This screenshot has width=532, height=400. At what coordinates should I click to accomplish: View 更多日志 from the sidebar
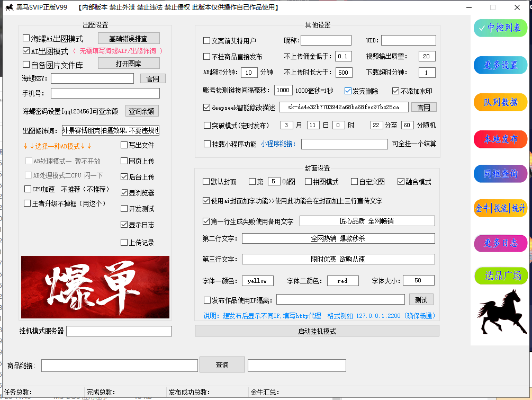click(x=500, y=243)
